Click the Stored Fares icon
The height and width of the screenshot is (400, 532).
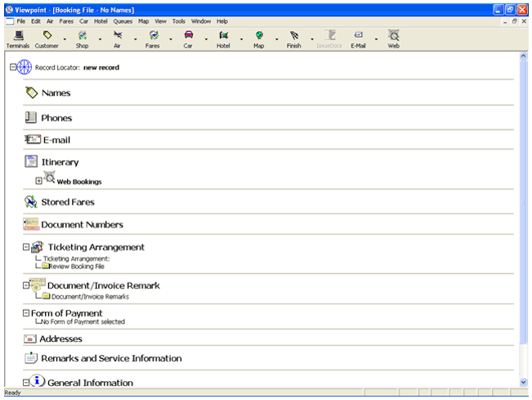[x=31, y=202]
